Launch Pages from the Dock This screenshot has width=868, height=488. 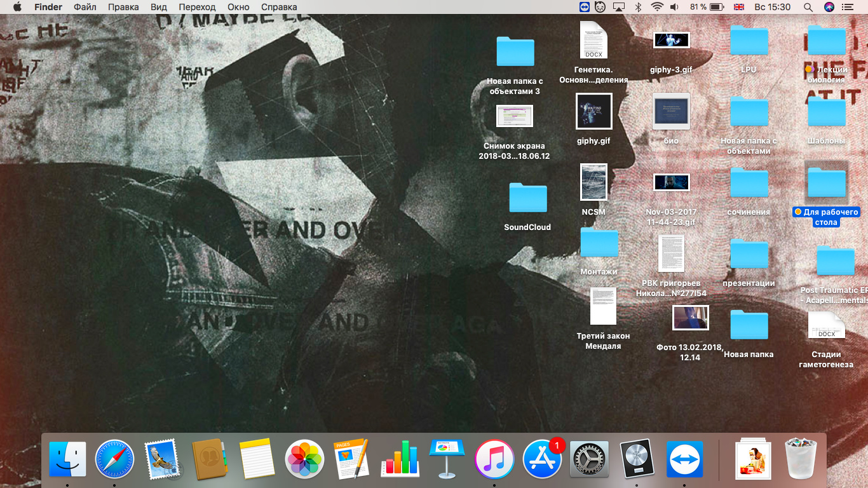351,459
